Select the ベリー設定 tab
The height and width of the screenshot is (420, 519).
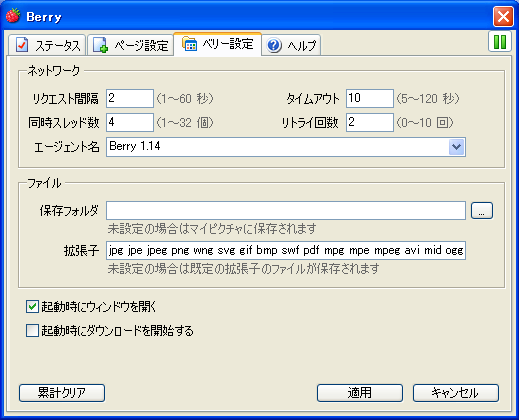pyautogui.click(x=217, y=44)
